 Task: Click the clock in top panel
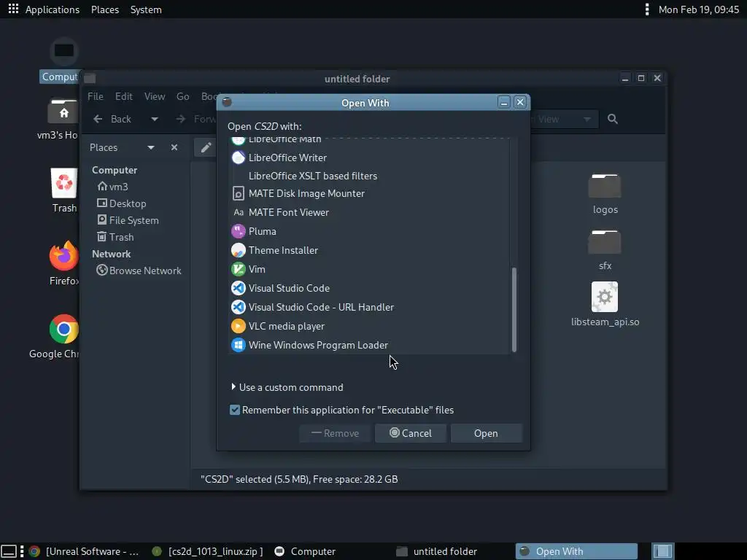tap(698, 9)
